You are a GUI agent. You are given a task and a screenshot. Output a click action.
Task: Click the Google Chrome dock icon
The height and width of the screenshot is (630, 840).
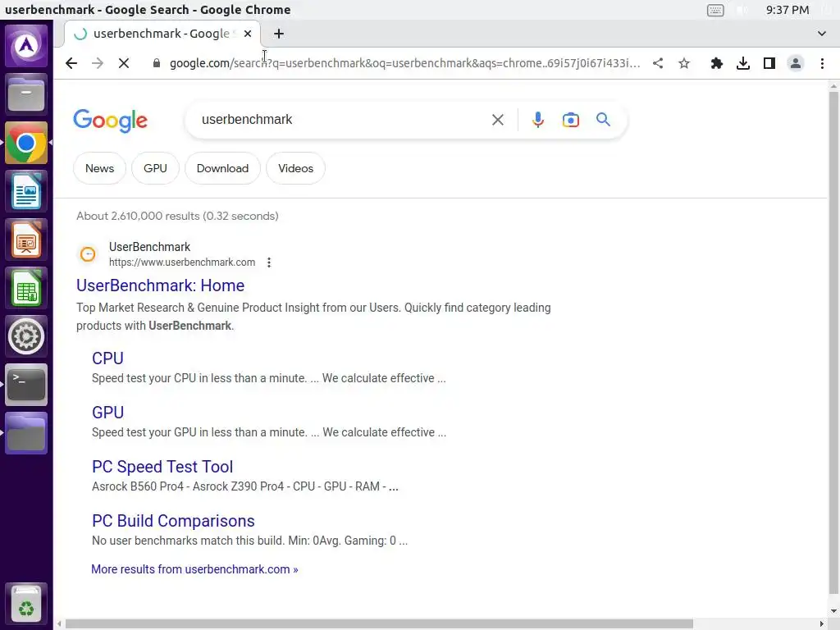[x=26, y=143]
